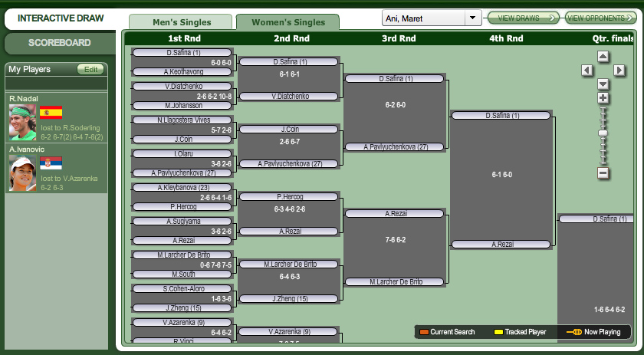Click the Serbian flag icon
Image resolution: width=644 pixels, height=355 pixels.
coord(51,163)
